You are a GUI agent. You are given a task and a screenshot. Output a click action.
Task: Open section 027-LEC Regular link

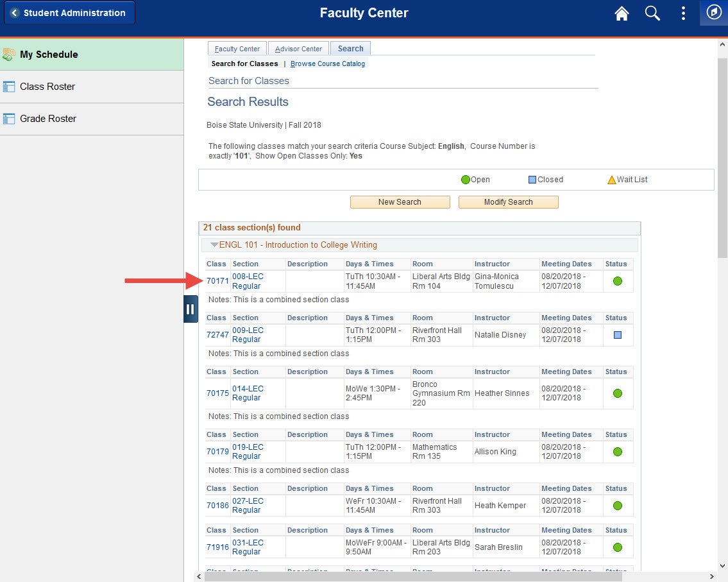pyautogui.click(x=248, y=506)
